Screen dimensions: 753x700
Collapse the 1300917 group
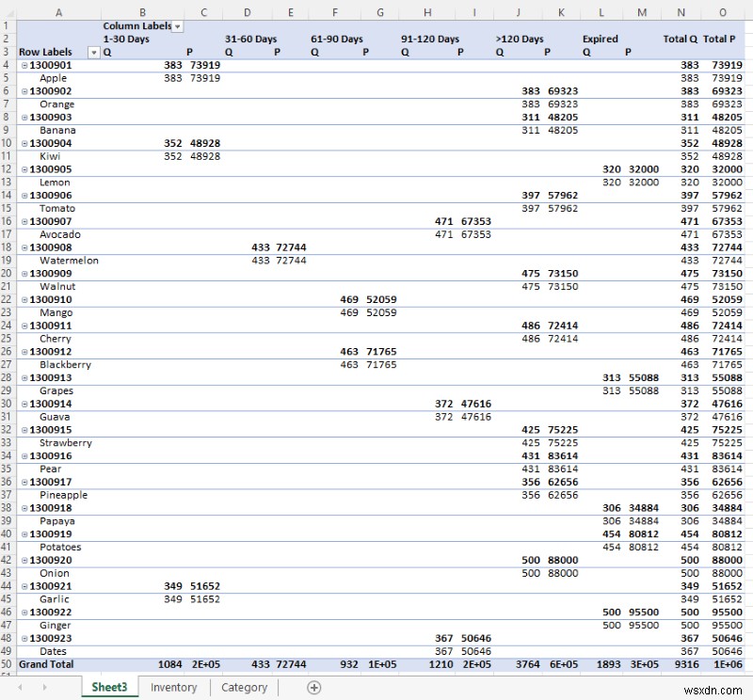coord(24,482)
